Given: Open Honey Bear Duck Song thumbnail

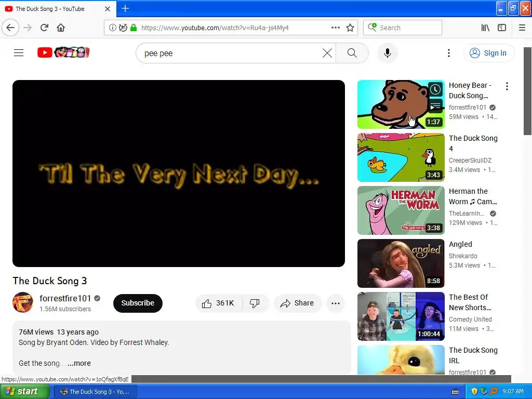Looking at the screenshot, I should coord(401,104).
